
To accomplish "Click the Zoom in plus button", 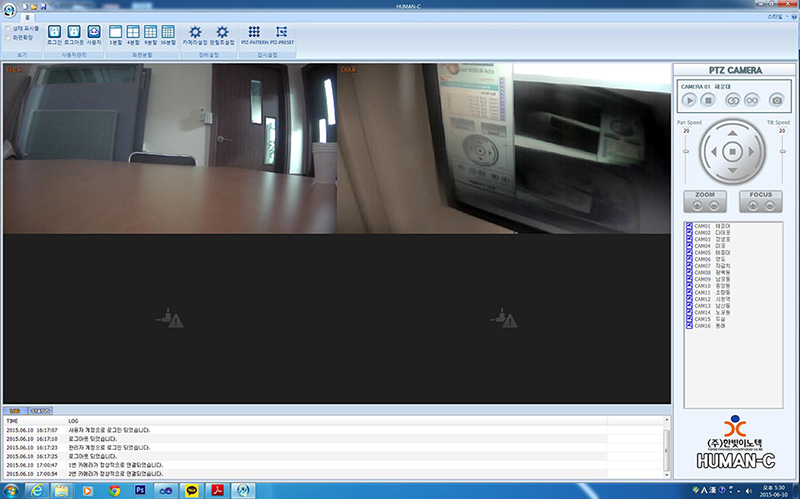I will coord(696,204).
